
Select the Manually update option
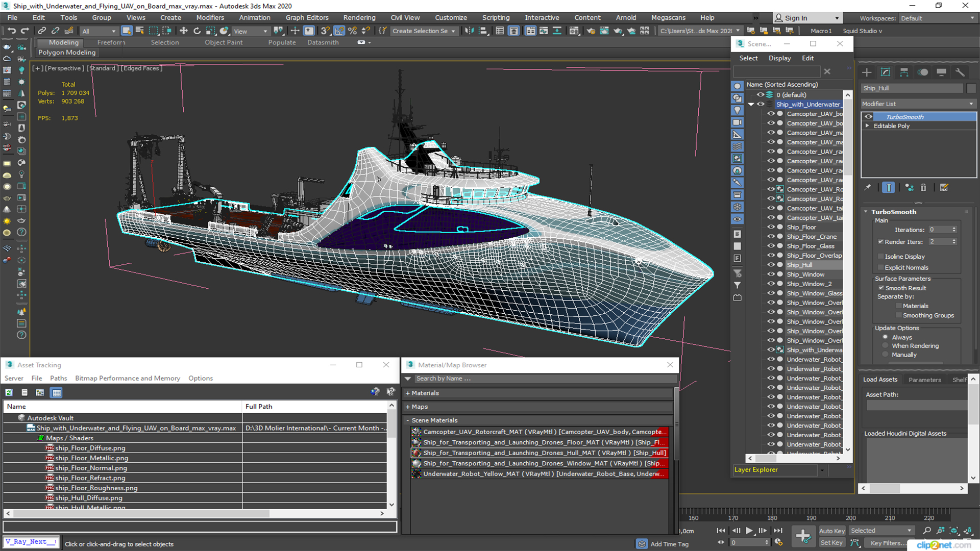pyautogui.click(x=886, y=355)
